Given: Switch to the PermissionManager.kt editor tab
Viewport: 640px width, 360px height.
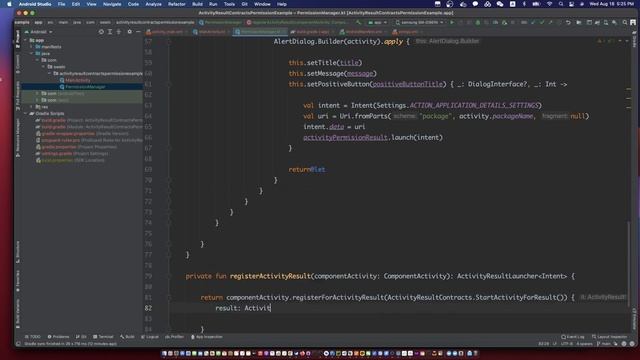Looking at the screenshot, I should (x=260, y=32).
